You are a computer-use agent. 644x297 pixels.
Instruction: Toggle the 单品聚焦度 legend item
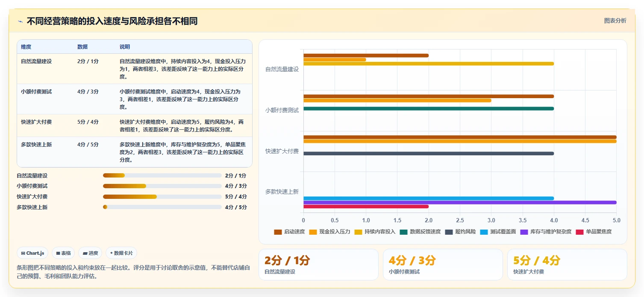coord(594,232)
